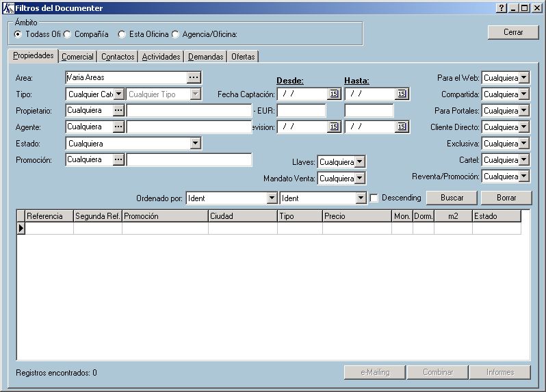The height and width of the screenshot is (392, 546).
Task: Select Todas Ofi scope radio button
Action: click(x=18, y=34)
